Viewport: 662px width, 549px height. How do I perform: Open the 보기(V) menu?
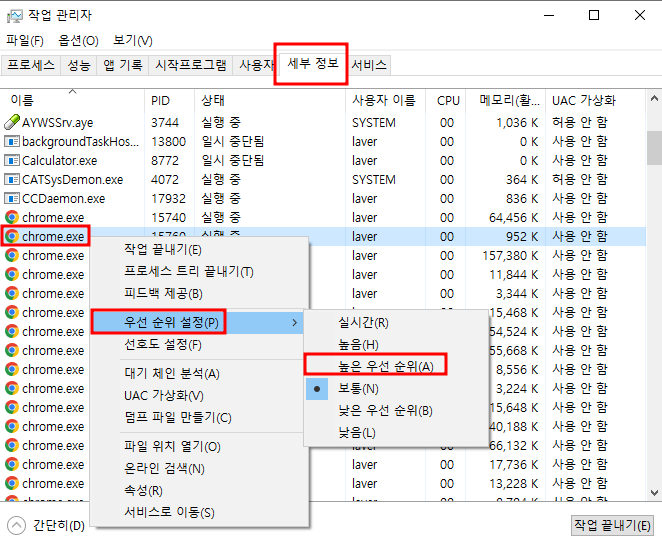coord(133,41)
